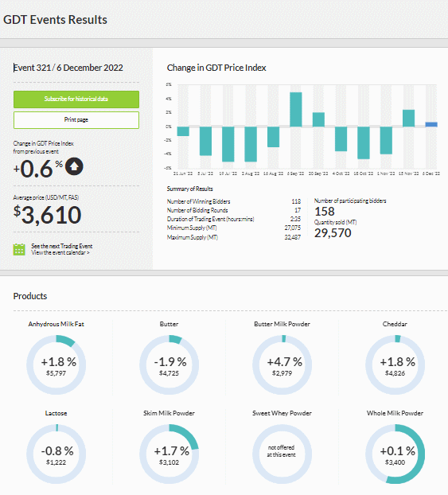Click the 20 Sep '22 chart bar
Viewport: 448px width, 495px height.
click(318, 119)
